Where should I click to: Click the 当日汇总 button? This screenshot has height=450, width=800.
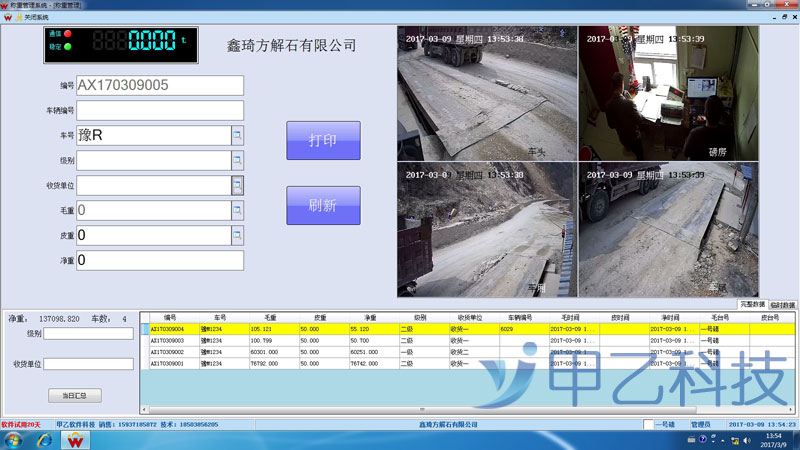pos(75,395)
